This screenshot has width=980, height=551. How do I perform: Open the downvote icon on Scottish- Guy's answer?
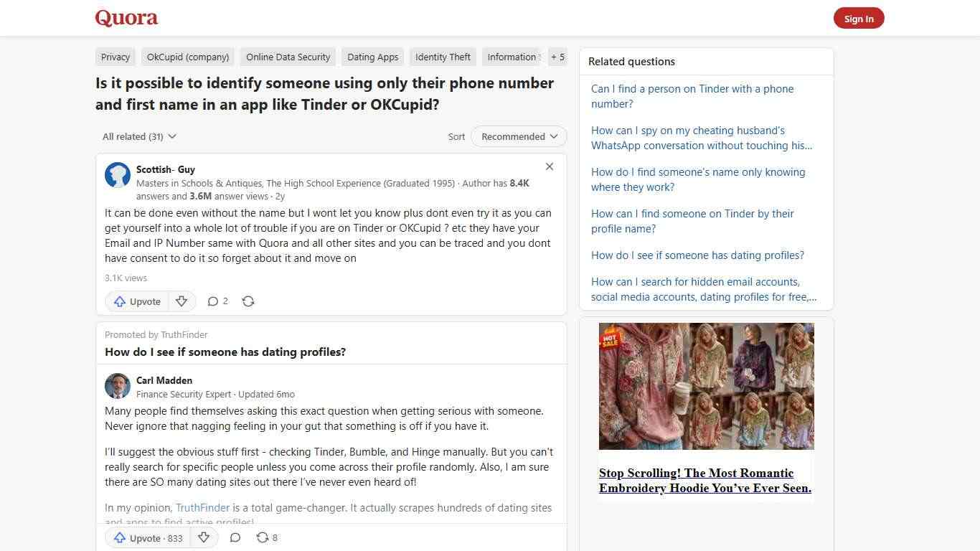(x=182, y=301)
